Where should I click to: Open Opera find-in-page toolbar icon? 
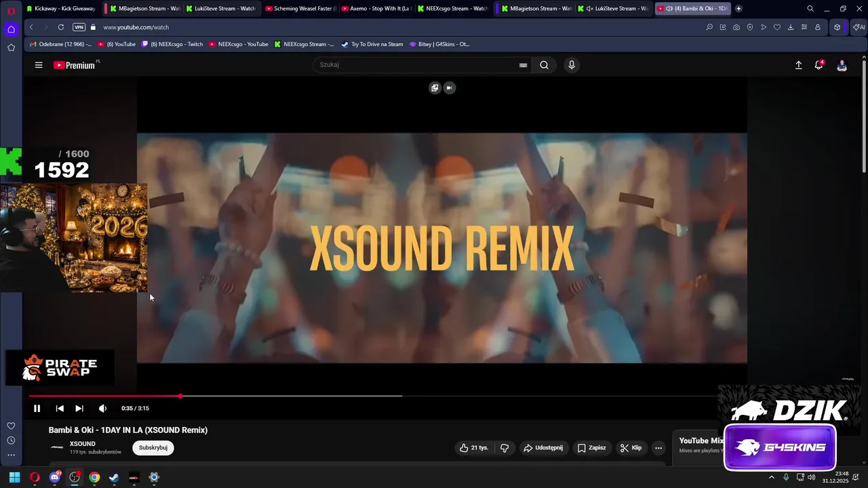tap(709, 27)
